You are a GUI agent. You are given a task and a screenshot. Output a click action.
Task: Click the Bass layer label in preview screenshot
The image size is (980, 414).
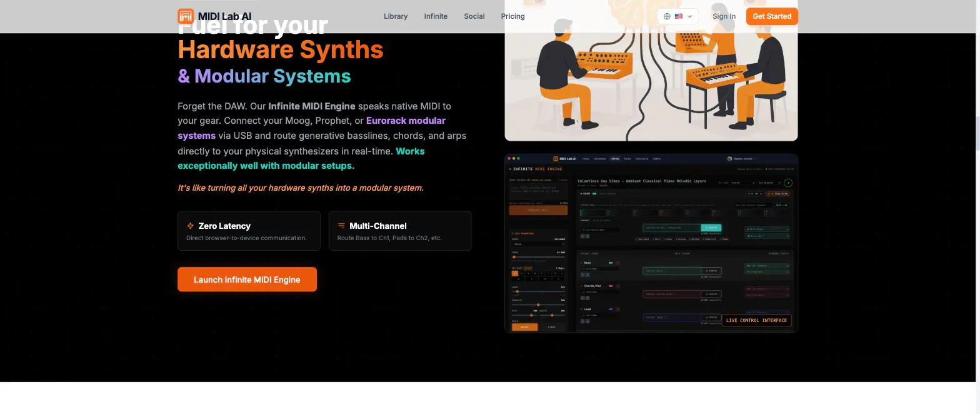pyautogui.click(x=587, y=263)
